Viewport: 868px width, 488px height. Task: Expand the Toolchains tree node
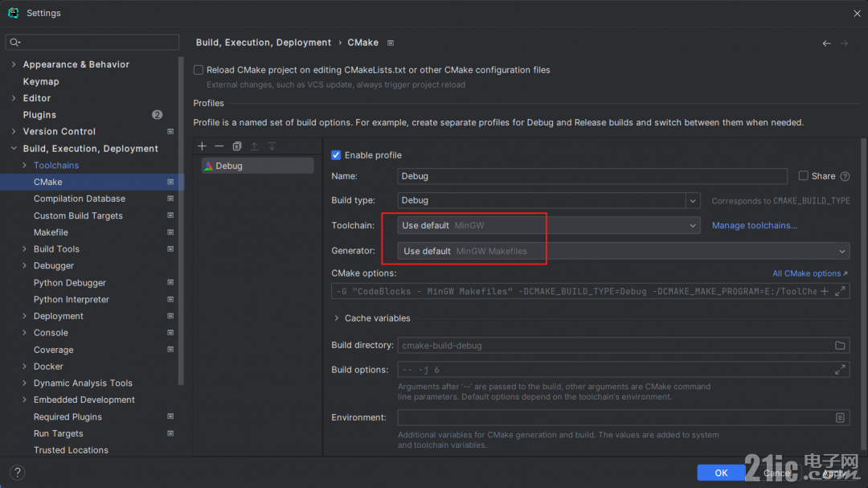coord(24,166)
